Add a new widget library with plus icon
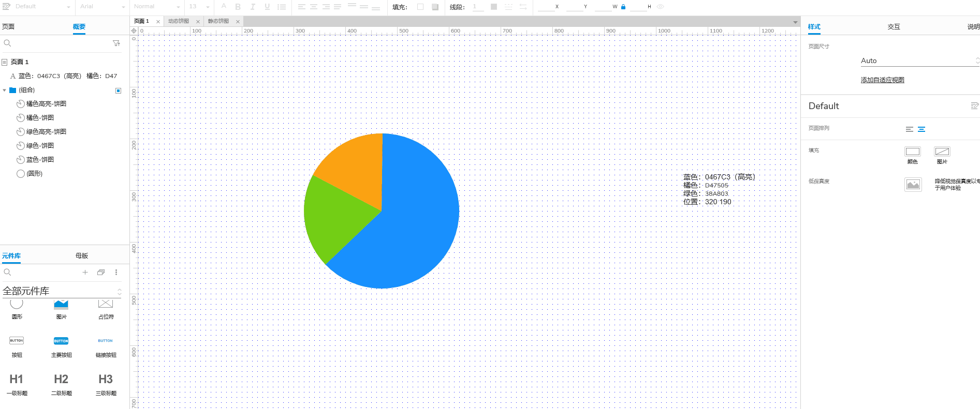The width and height of the screenshot is (980, 409). pos(85,272)
